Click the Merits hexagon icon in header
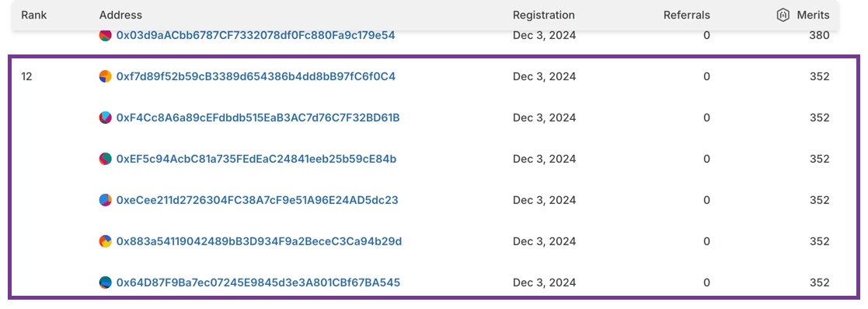The image size is (868, 309). [x=783, y=15]
